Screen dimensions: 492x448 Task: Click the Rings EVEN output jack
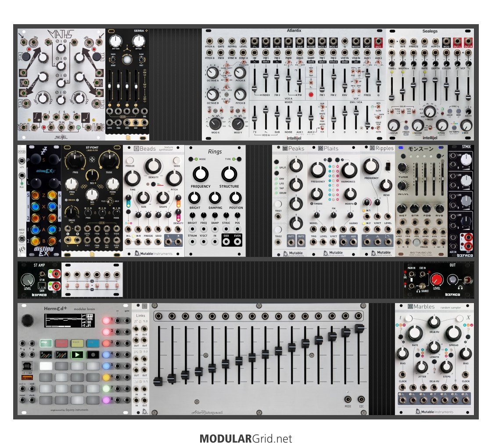237,242
